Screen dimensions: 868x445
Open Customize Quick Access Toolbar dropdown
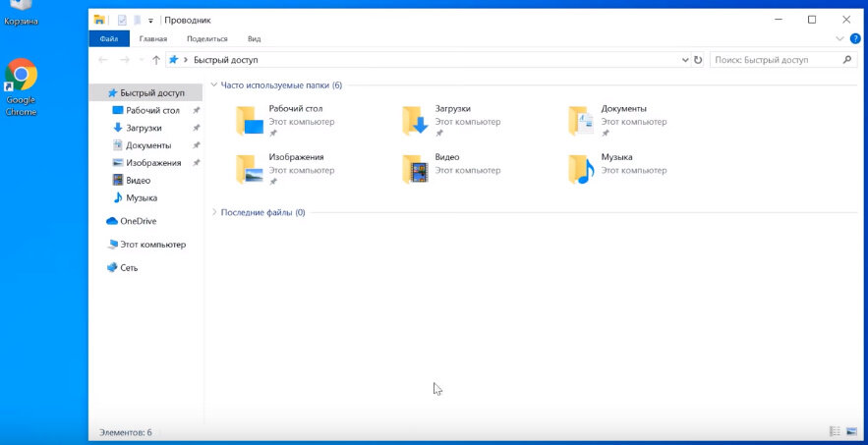pos(150,21)
